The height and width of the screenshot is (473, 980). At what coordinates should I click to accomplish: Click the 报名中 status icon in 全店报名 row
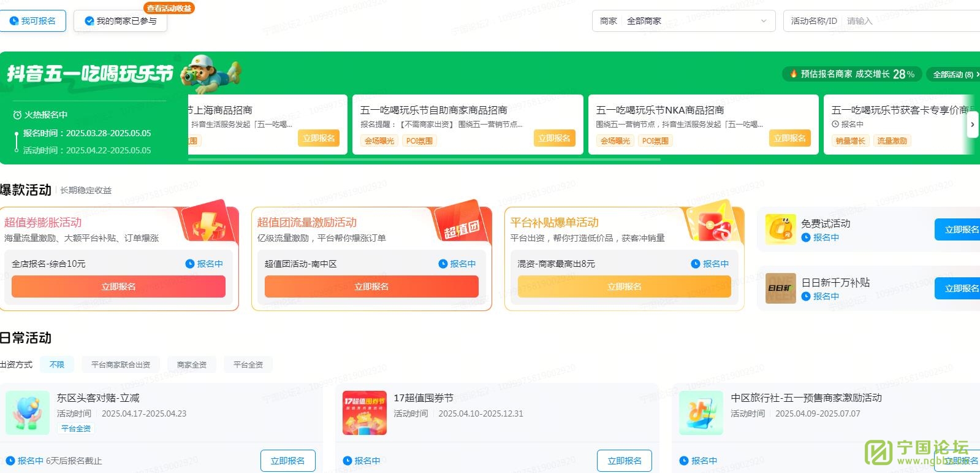[190, 264]
